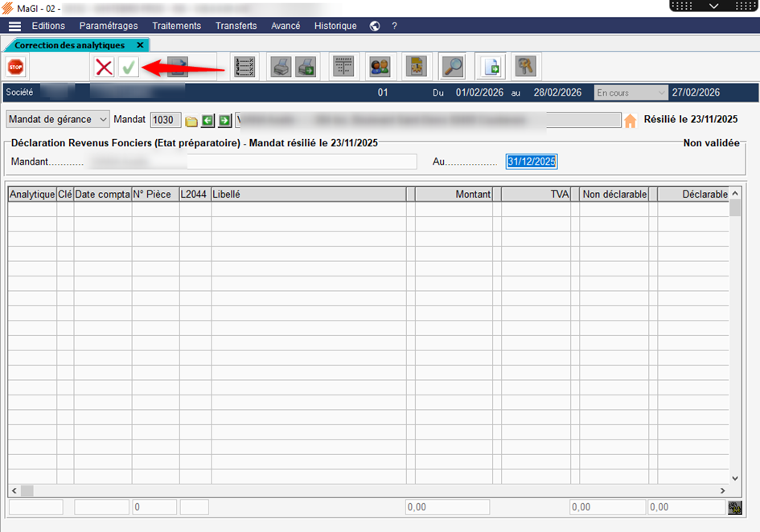Close the Correction des analytiques tab
The width and height of the screenshot is (760, 532).
click(140, 45)
